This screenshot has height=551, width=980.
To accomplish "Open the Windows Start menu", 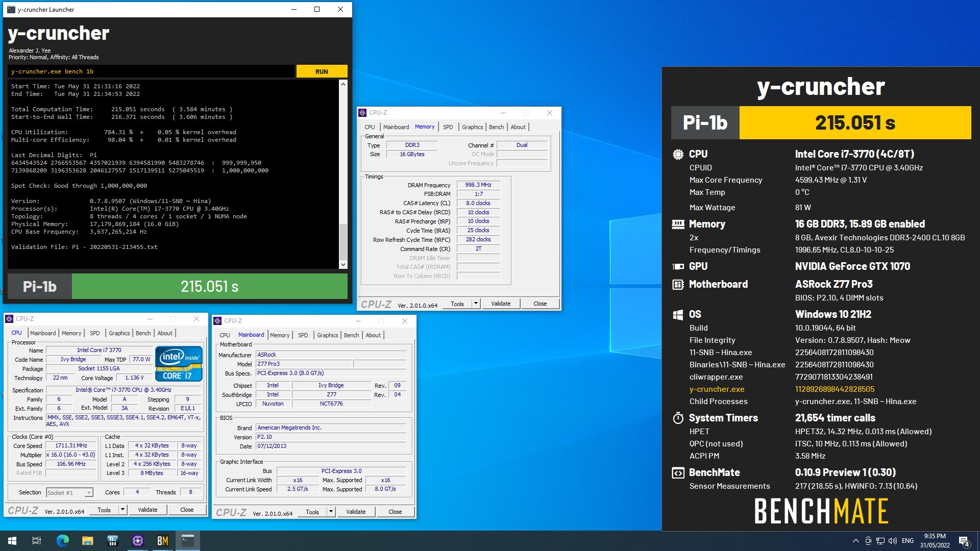I will 12,541.
